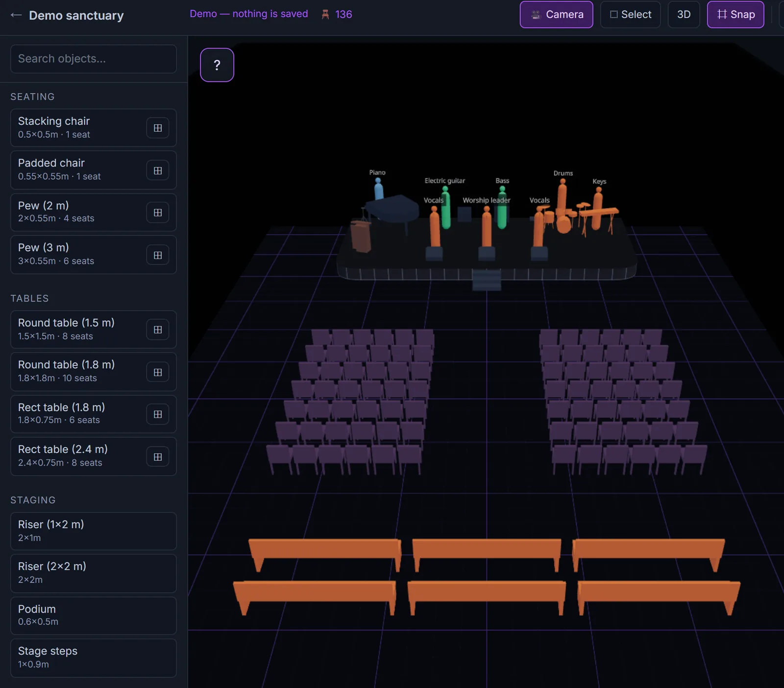784x688 pixels.
Task: Click the Piano label on stage
Action: pos(377,172)
